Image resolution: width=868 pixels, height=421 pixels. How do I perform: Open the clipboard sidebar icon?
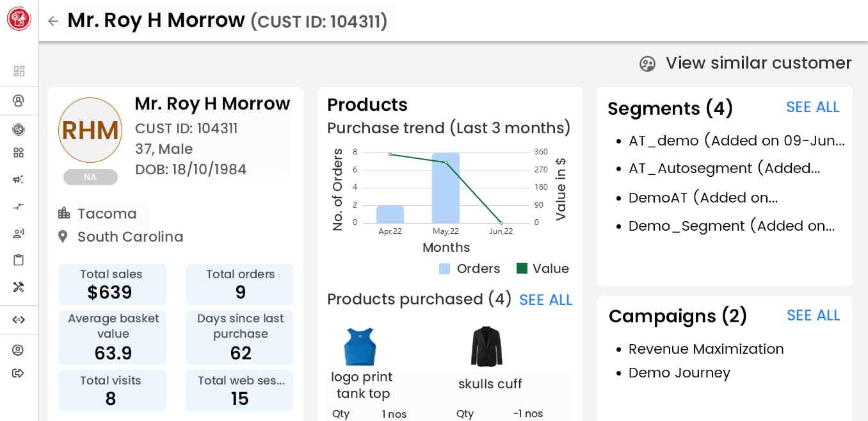coord(19,260)
